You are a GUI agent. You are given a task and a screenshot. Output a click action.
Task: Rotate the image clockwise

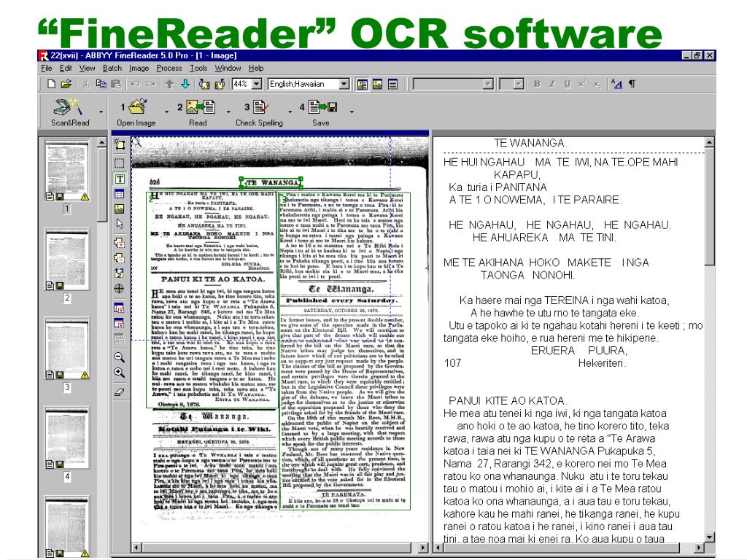(220, 85)
